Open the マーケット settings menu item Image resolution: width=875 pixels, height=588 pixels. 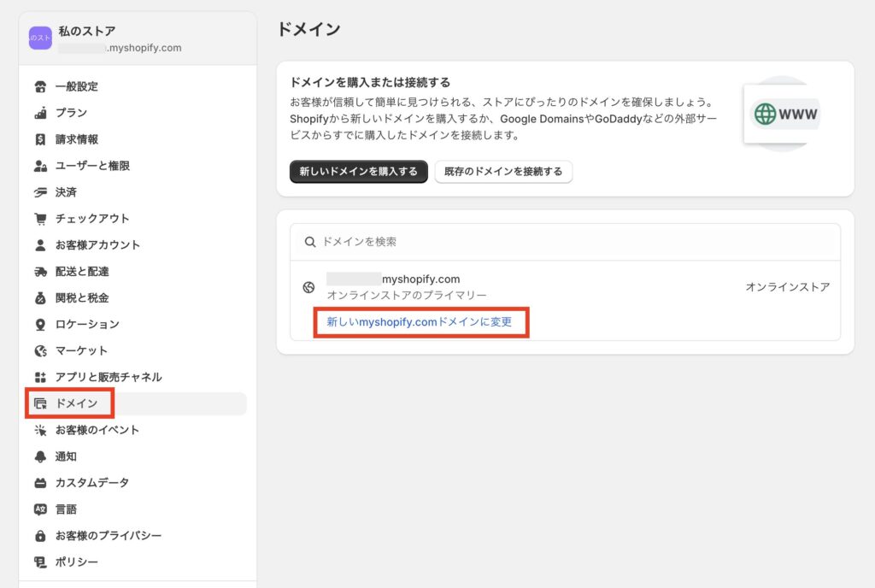81,350
